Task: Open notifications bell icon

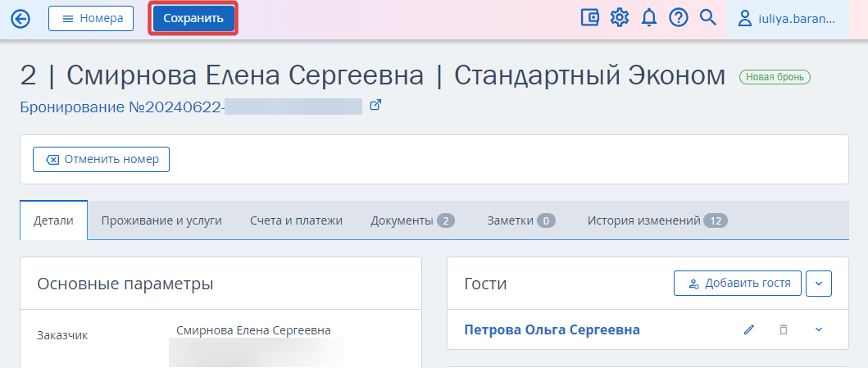Action: 649,18
